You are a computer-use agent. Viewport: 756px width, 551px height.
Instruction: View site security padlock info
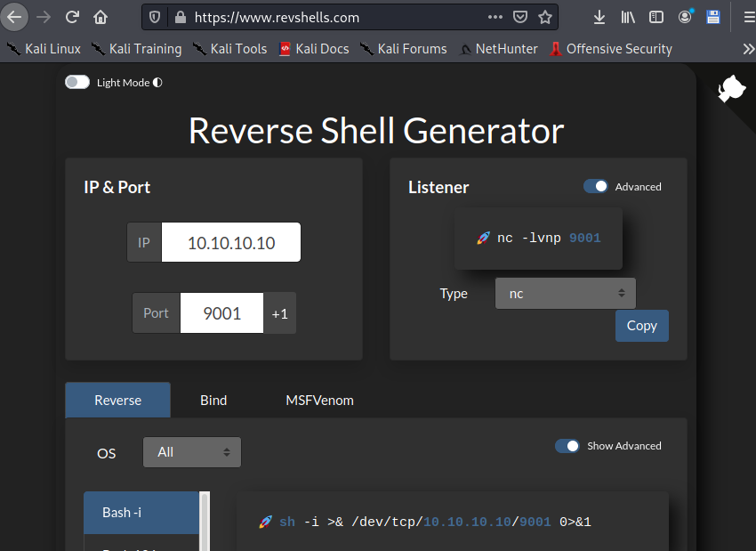click(x=181, y=18)
